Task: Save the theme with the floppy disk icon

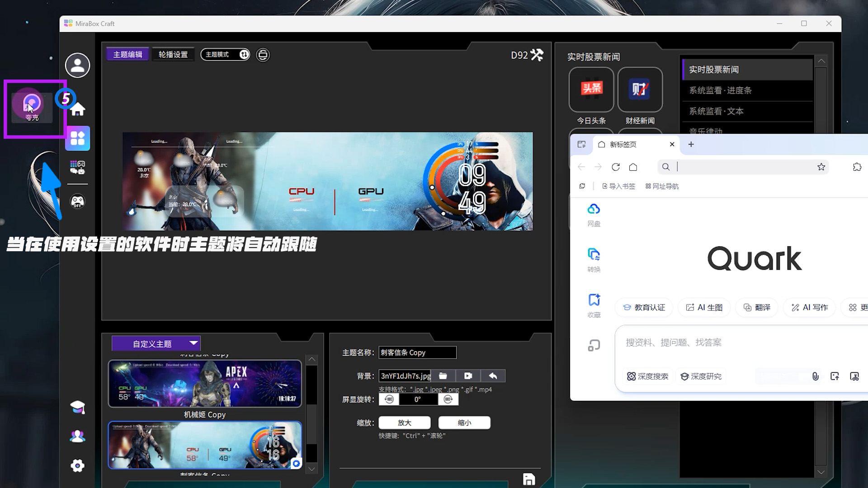Action: click(529, 479)
